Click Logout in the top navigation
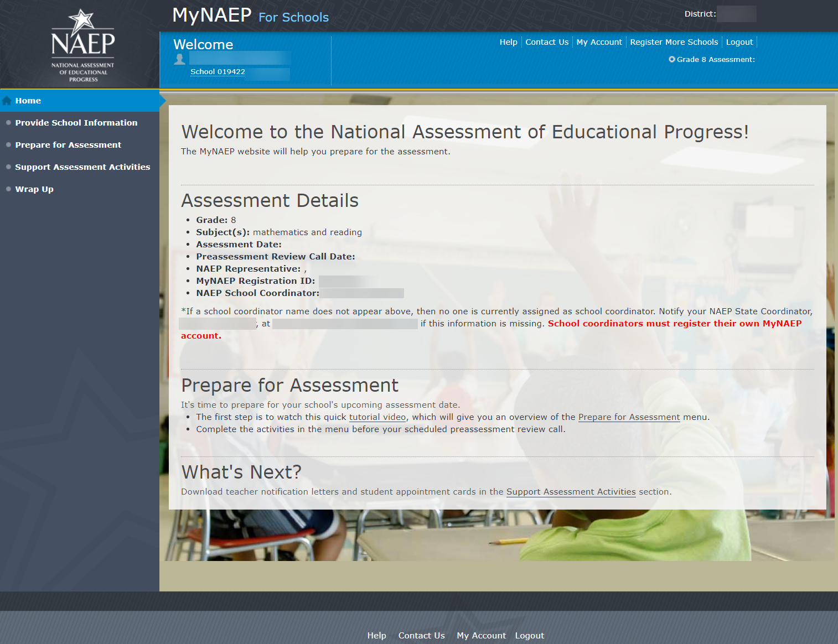The width and height of the screenshot is (838, 644). click(739, 42)
